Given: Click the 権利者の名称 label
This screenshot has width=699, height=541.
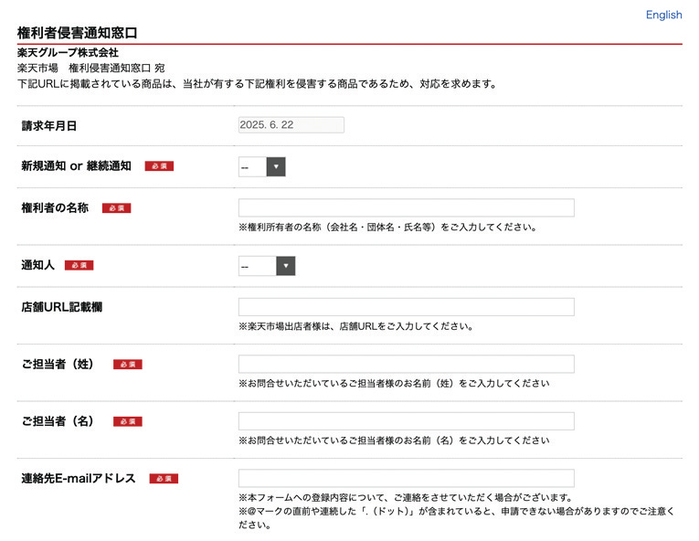Looking at the screenshot, I should 55,208.
